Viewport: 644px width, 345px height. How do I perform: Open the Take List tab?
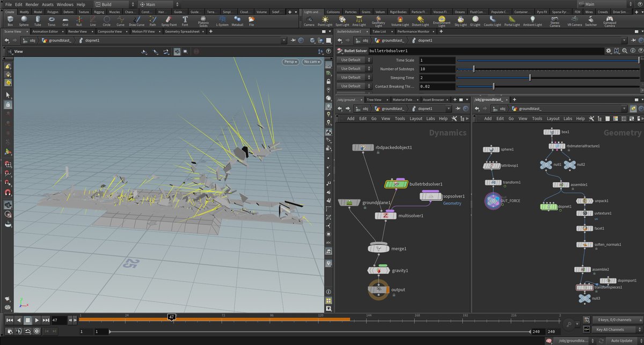[x=379, y=32]
